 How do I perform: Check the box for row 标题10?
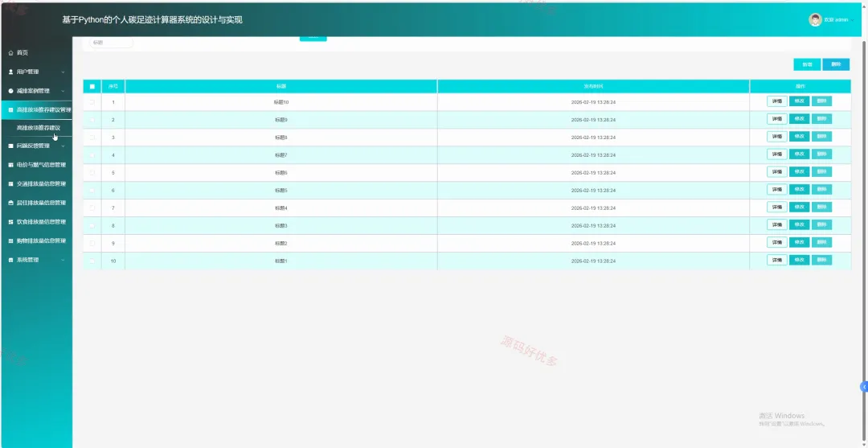(92, 102)
